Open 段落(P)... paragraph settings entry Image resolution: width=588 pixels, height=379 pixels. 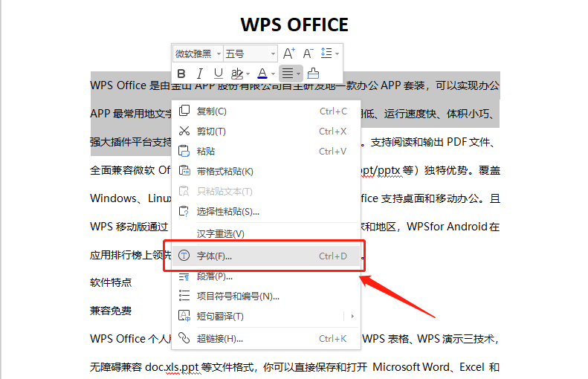[266, 276]
